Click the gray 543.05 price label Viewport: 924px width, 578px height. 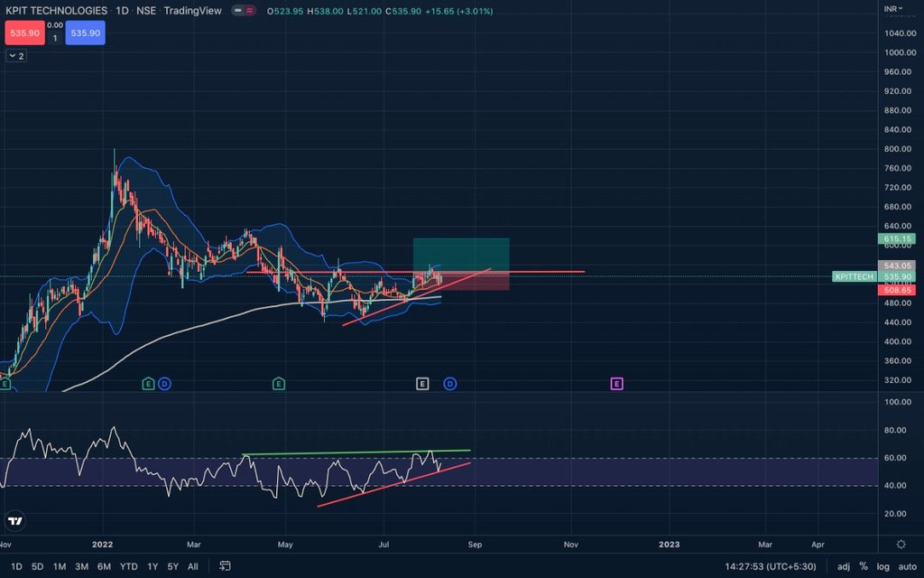897,266
